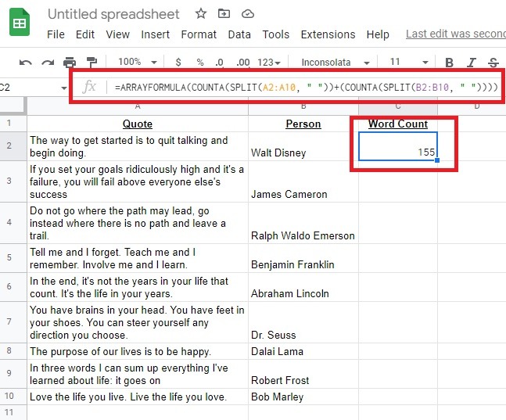
Task: Open the File menu
Action: coord(56,34)
